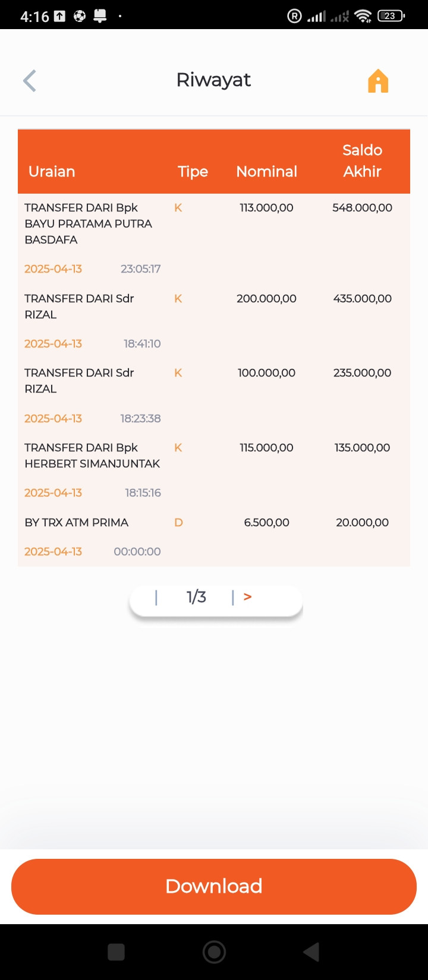Tap the Android home circle button
The image size is (428, 980).
coord(214,952)
